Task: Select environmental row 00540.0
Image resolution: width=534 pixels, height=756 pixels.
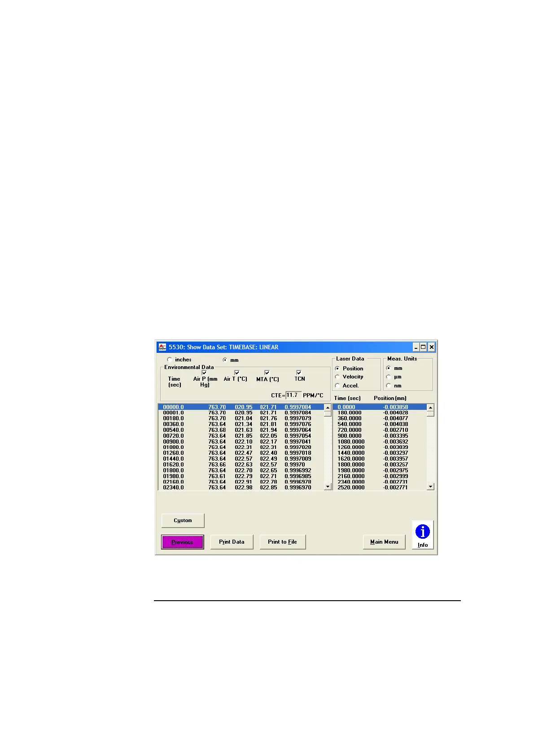Action: click(241, 430)
